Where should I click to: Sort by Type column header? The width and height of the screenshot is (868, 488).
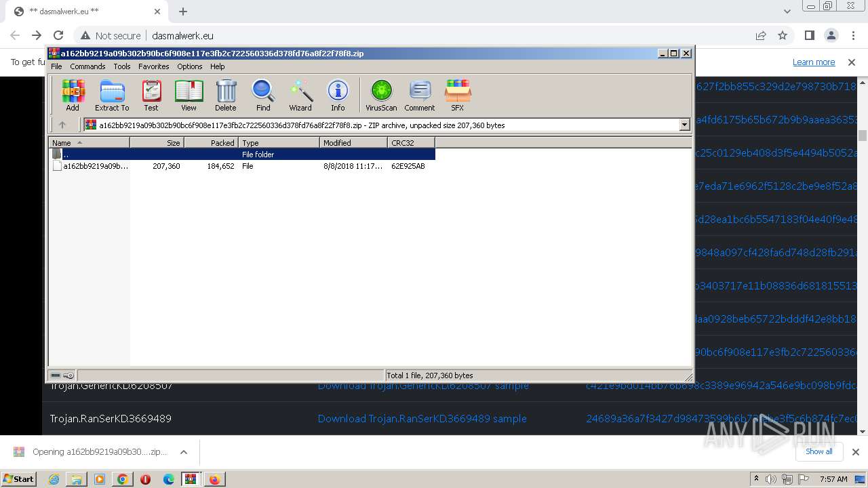pos(279,142)
